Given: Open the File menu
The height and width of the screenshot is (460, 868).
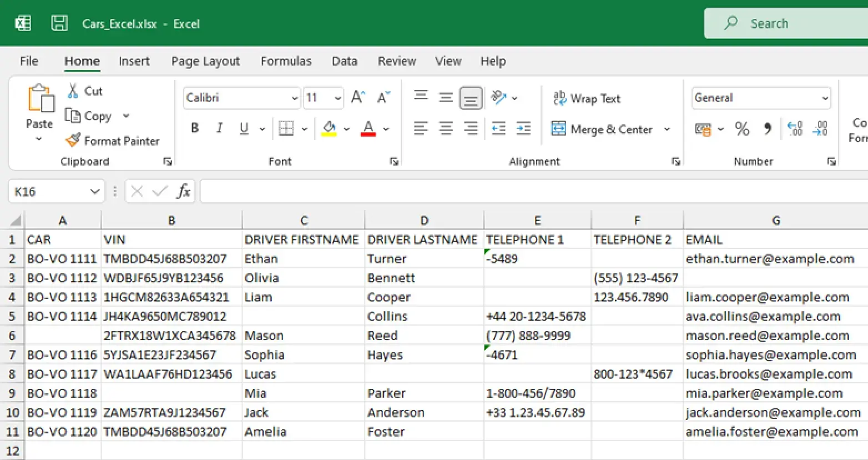Looking at the screenshot, I should (x=29, y=61).
